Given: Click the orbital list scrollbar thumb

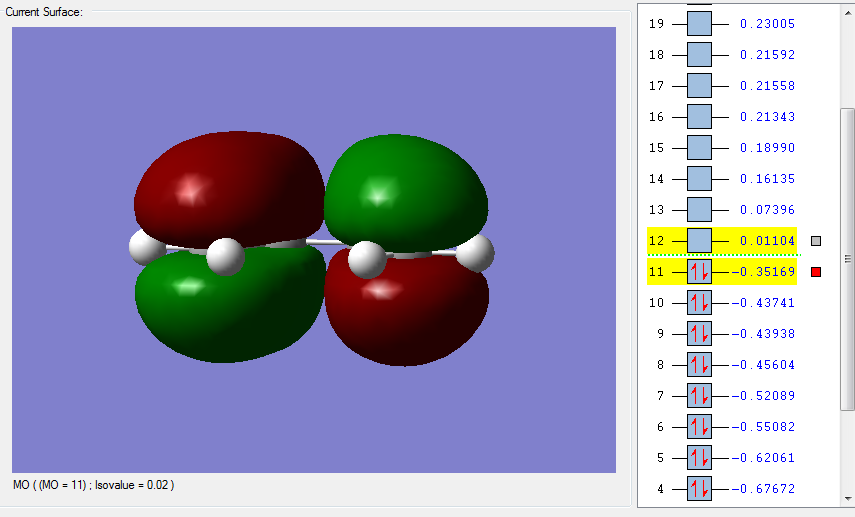Looking at the screenshot, I should pyautogui.click(x=847, y=259).
